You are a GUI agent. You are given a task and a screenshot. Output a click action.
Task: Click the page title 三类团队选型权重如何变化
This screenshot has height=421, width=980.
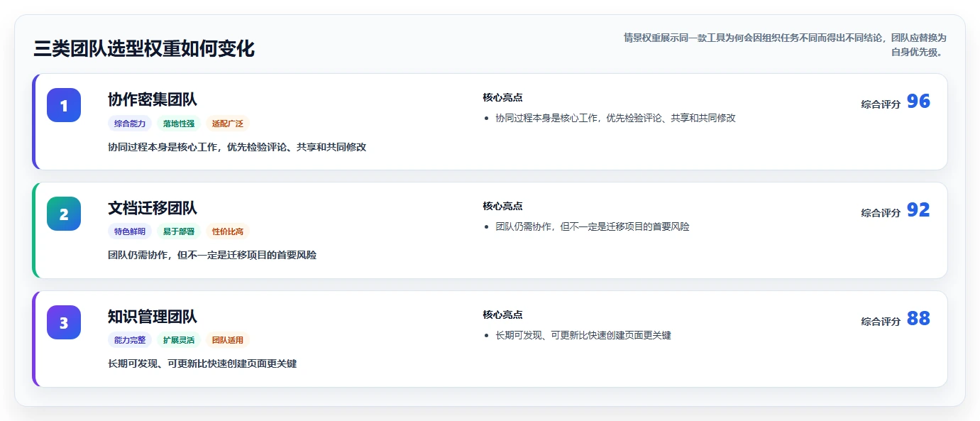pyautogui.click(x=144, y=49)
